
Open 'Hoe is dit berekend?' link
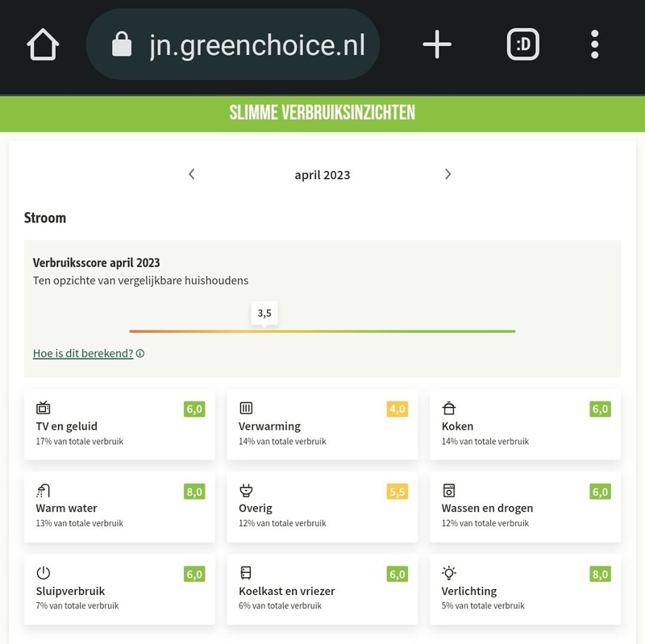(x=83, y=353)
